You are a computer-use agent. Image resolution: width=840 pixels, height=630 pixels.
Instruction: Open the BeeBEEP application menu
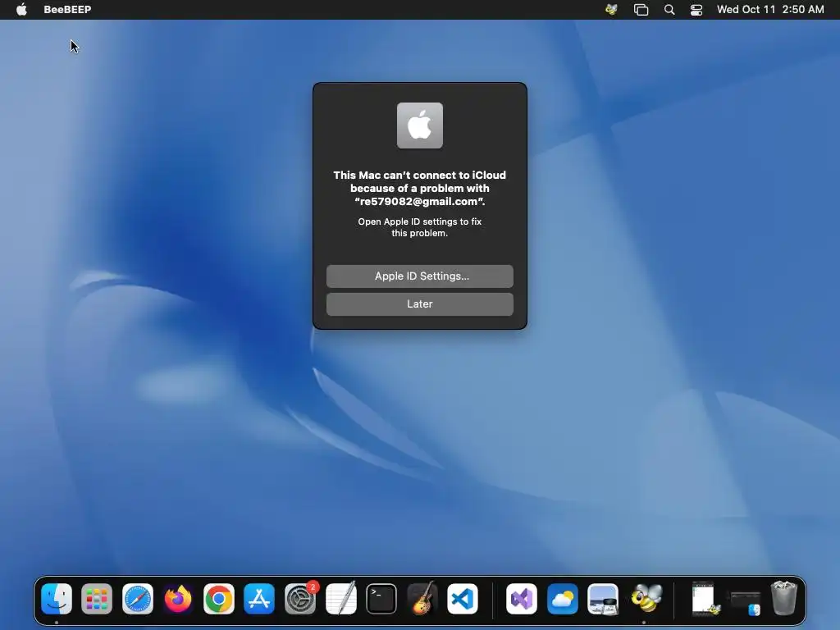click(x=67, y=9)
